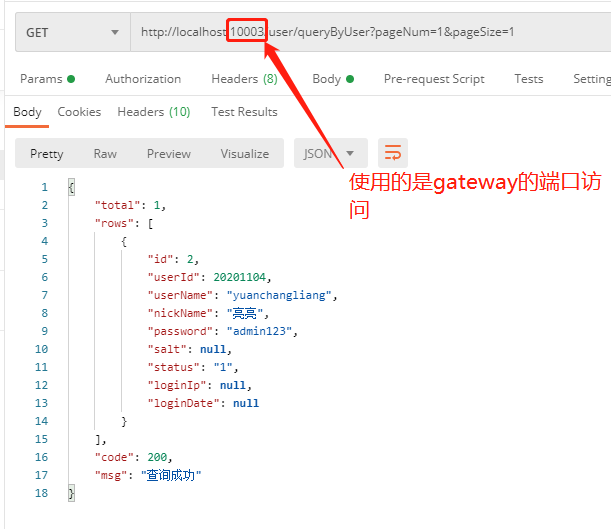Click the userId value 20201104
Screen dimensions: 611x529
coord(239,277)
